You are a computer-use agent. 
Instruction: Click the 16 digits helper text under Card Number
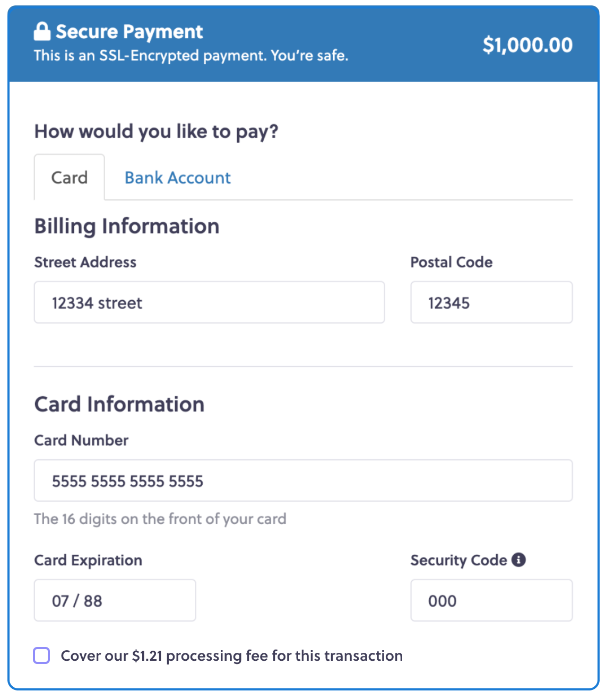click(160, 519)
